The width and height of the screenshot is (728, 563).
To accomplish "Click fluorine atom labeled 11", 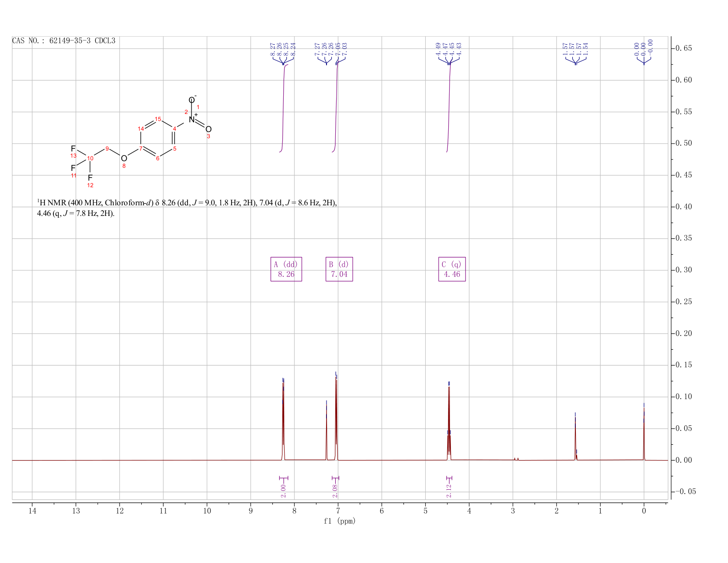I will tap(73, 168).
